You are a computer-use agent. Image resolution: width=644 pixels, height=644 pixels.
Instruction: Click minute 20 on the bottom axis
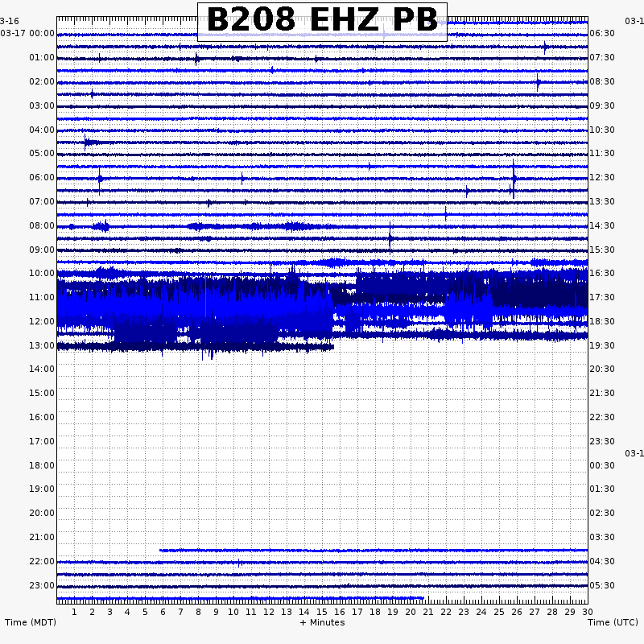click(x=411, y=612)
